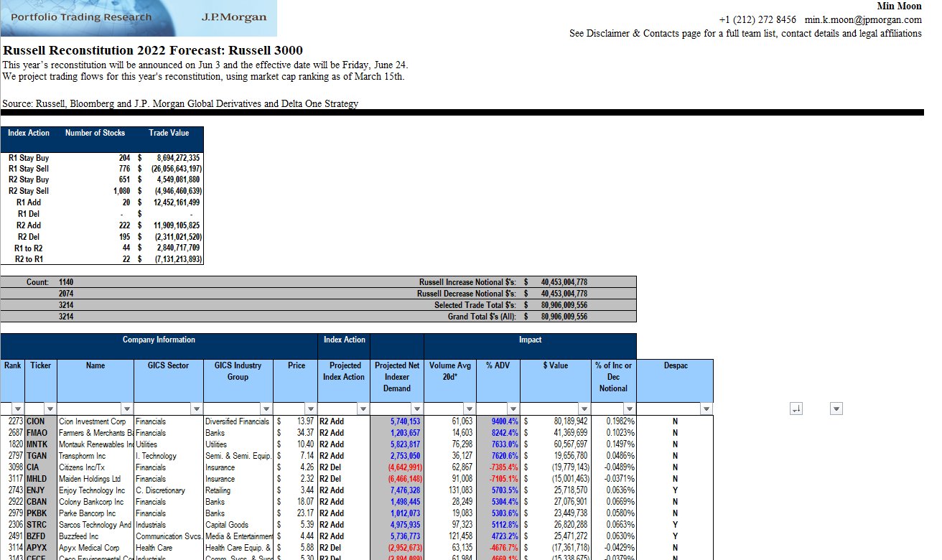Click the Portfolio Trading Research banner text
The height and width of the screenshot is (560, 942).
(82, 17)
